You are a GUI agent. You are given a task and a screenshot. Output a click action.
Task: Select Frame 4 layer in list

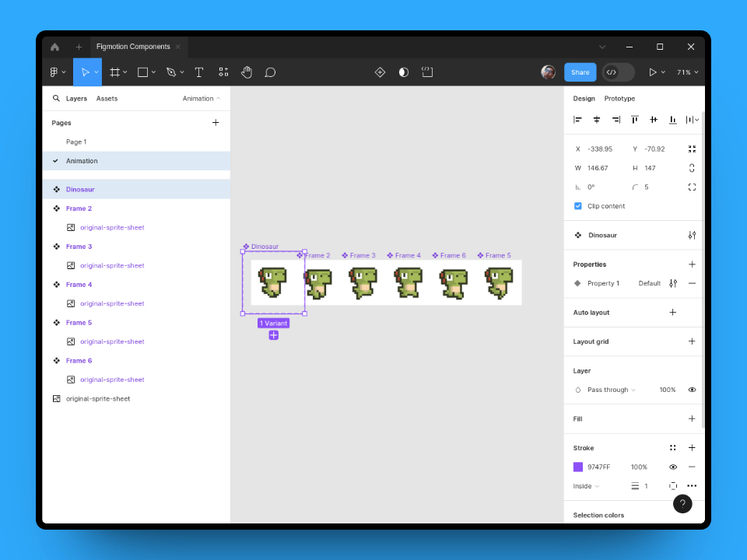[x=135, y=285]
